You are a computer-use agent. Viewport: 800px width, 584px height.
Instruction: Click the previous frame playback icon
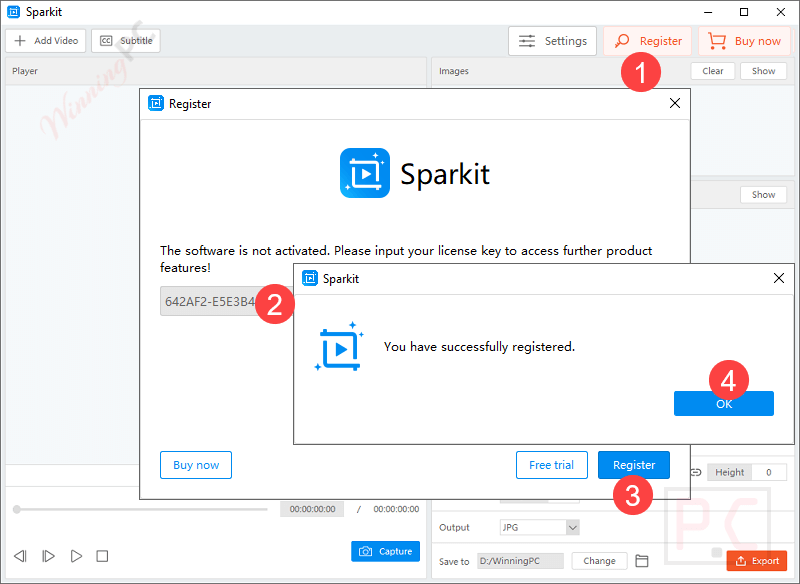click(20, 555)
